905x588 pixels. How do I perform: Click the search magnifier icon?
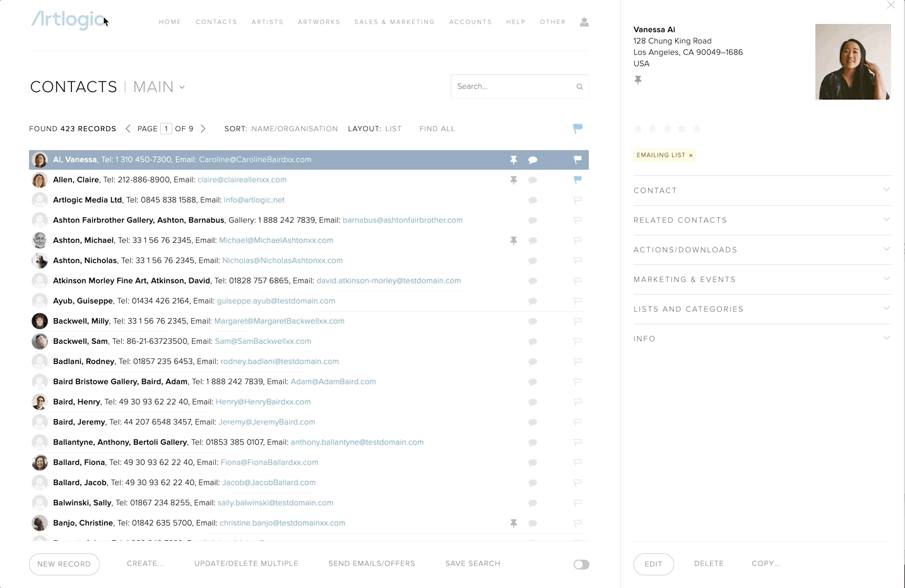579,87
